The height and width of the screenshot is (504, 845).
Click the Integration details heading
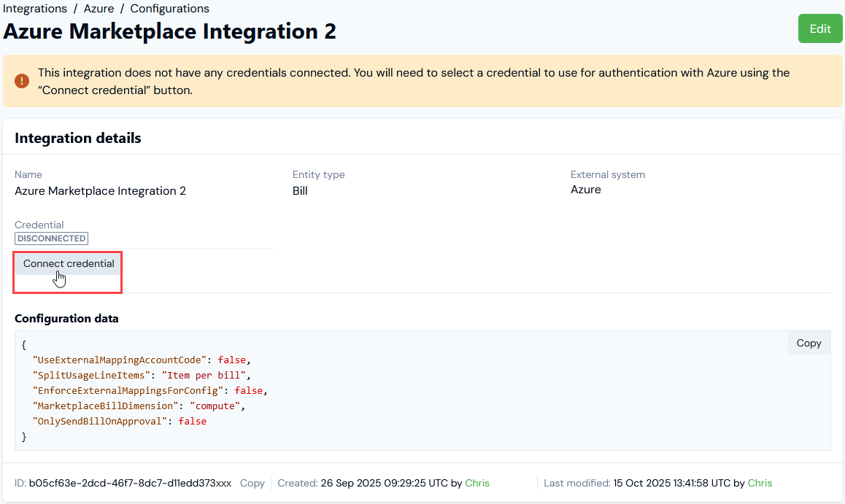(77, 139)
